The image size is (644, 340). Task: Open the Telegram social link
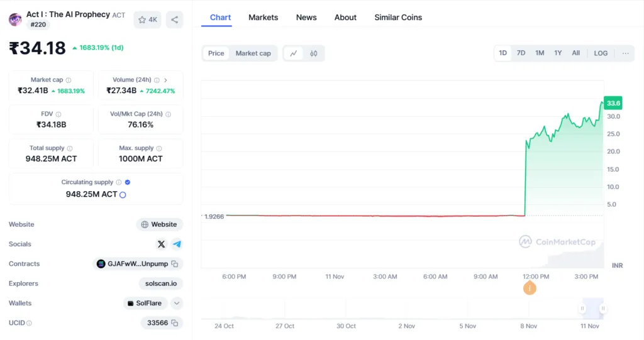177,244
